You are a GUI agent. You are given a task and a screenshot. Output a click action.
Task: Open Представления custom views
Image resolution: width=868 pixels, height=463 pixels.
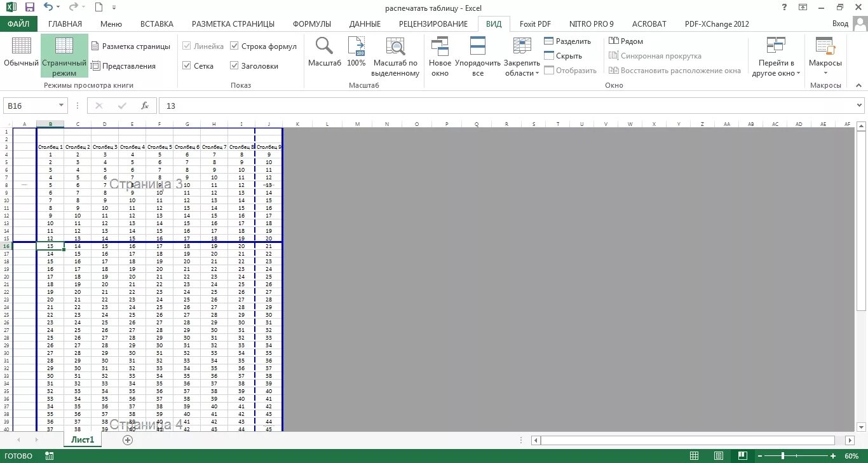[123, 66]
